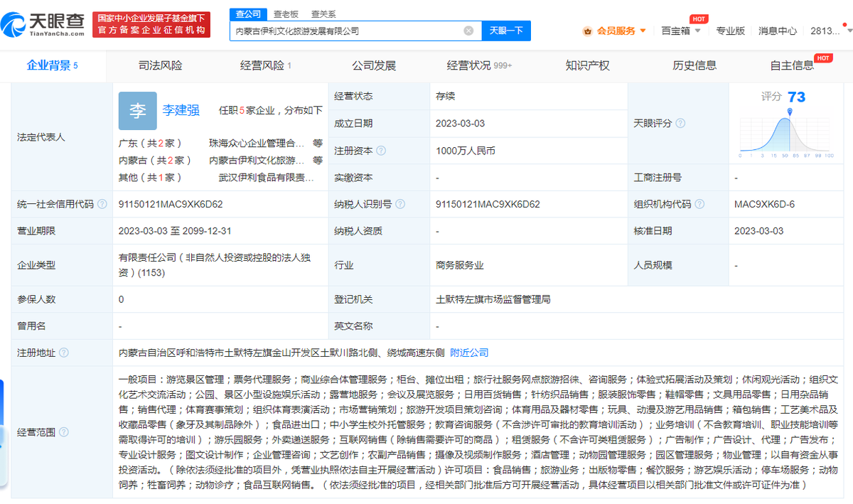Click the 天眼一下 search button
The width and height of the screenshot is (853, 504).
tap(506, 31)
